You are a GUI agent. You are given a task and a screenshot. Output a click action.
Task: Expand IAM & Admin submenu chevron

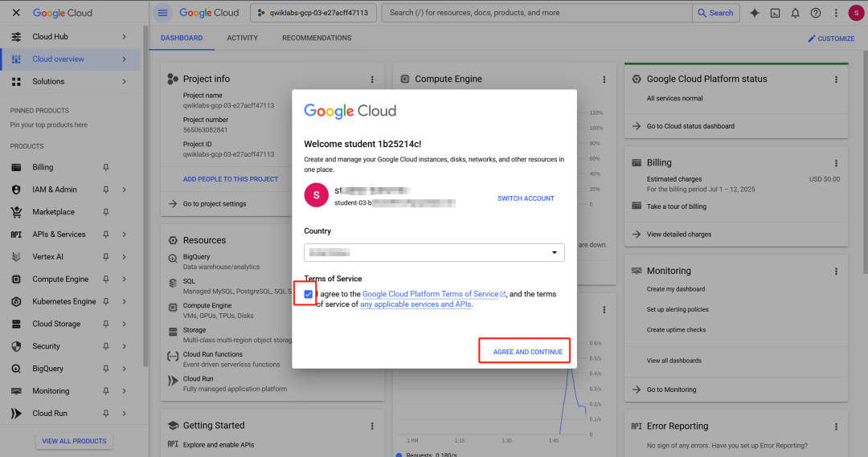pos(124,190)
